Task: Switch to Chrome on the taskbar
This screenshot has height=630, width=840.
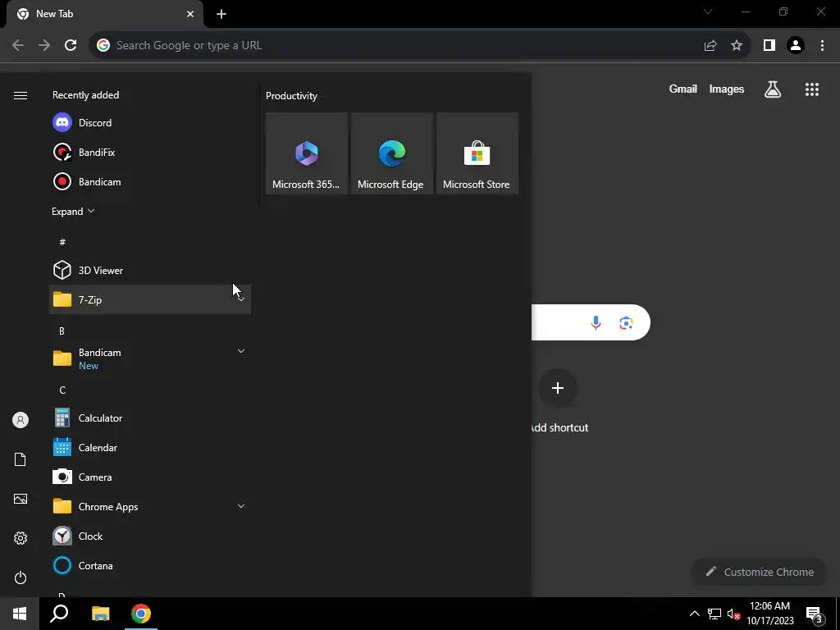Action: pos(141,614)
